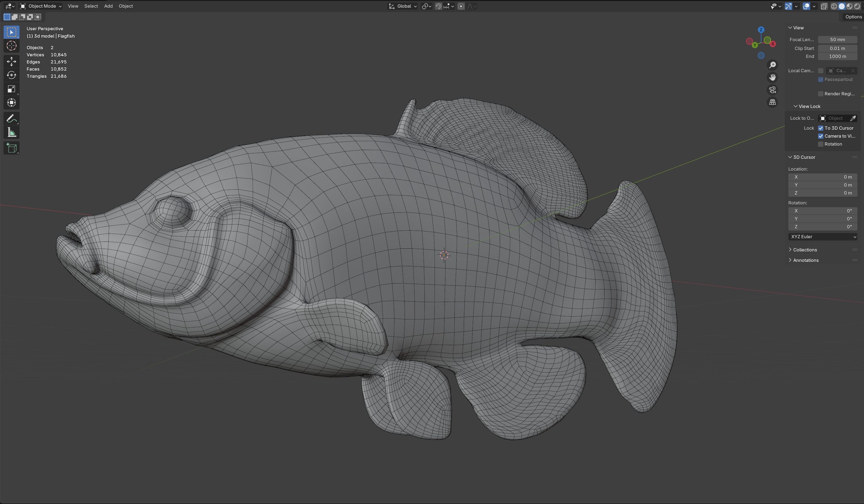
Task: Expand the Collections panel
Action: click(805, 250)
